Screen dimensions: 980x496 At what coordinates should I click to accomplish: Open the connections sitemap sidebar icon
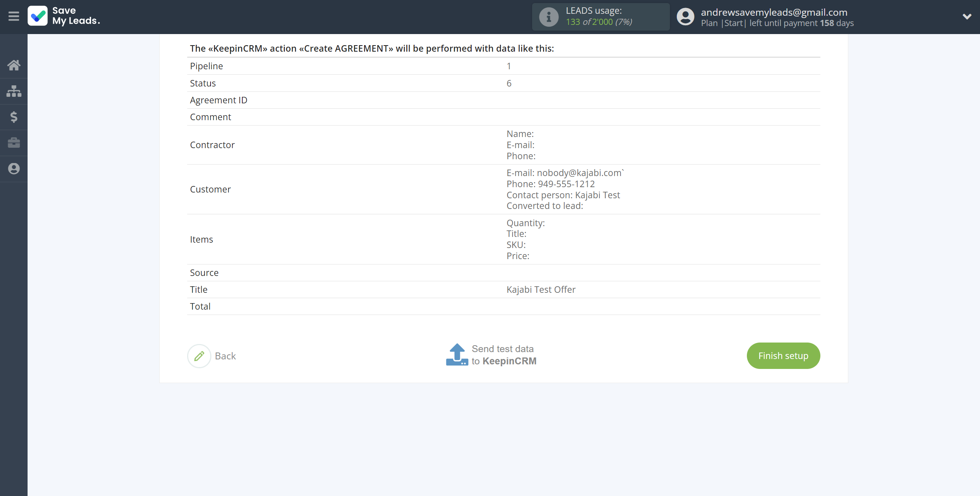(x=14, y=91)
